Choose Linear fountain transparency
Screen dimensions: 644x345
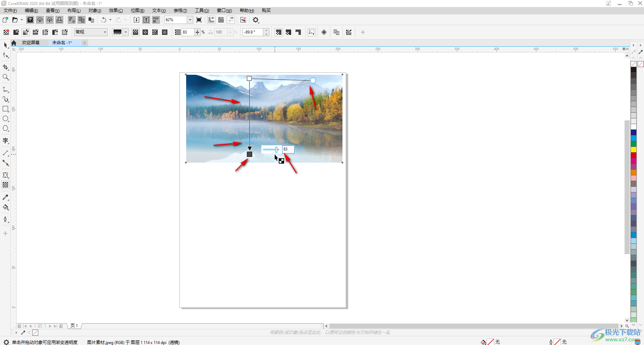point(136,32)
